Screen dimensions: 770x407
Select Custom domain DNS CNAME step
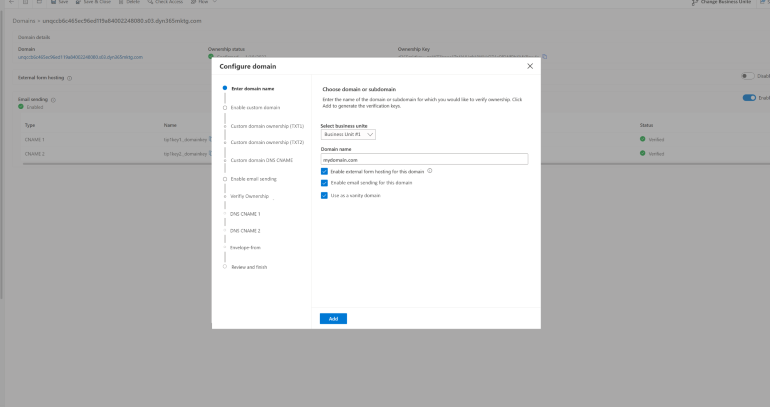pos(262,161)
